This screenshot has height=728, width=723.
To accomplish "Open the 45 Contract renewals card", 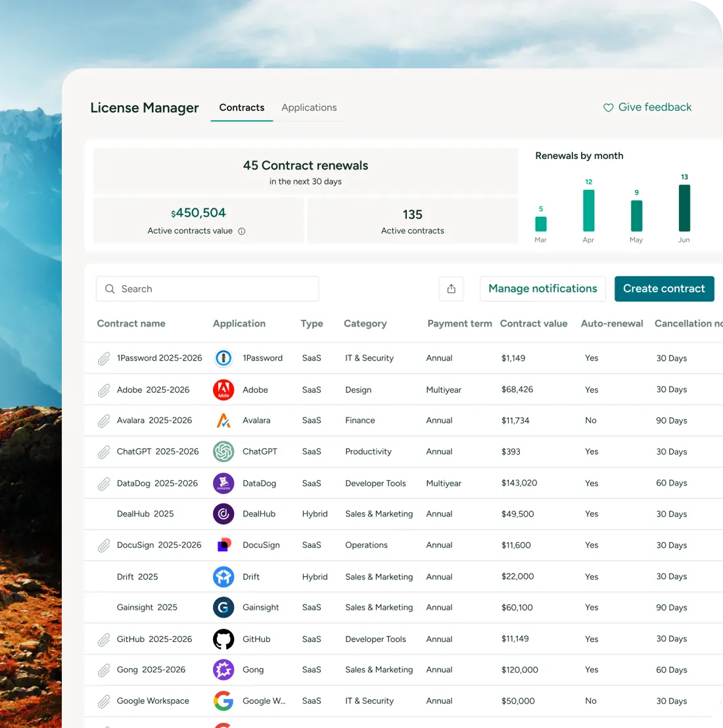I will point(306,171).
